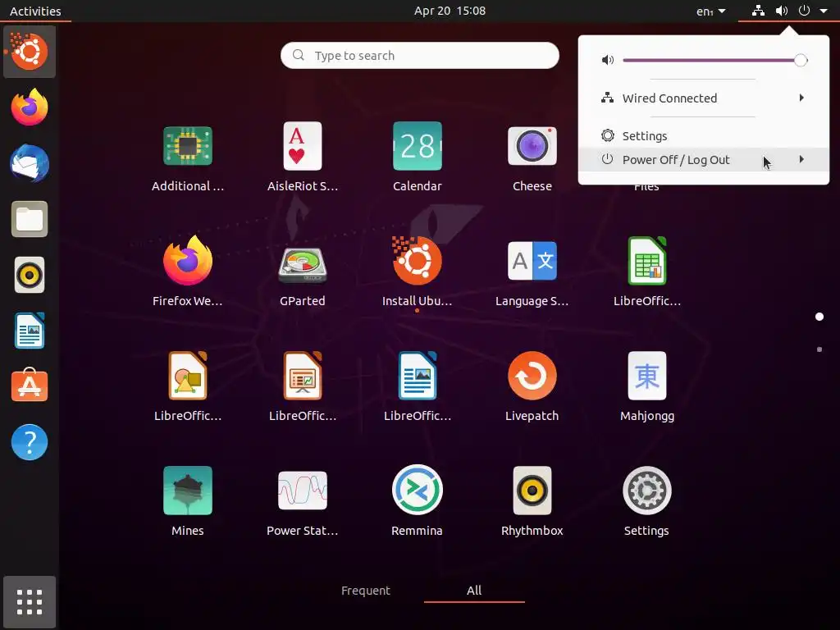Launch Cheese webcam app
The width and height of the screenshot is (840, 630).
pos(532,146)
